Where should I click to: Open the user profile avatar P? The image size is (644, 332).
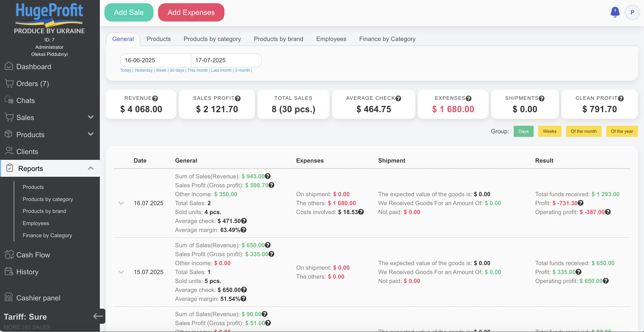(632, 12)
